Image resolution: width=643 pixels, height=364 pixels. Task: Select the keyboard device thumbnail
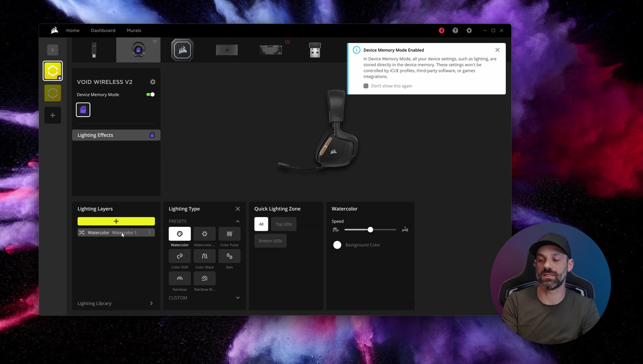pyautogui.click(x=271, y=50)
